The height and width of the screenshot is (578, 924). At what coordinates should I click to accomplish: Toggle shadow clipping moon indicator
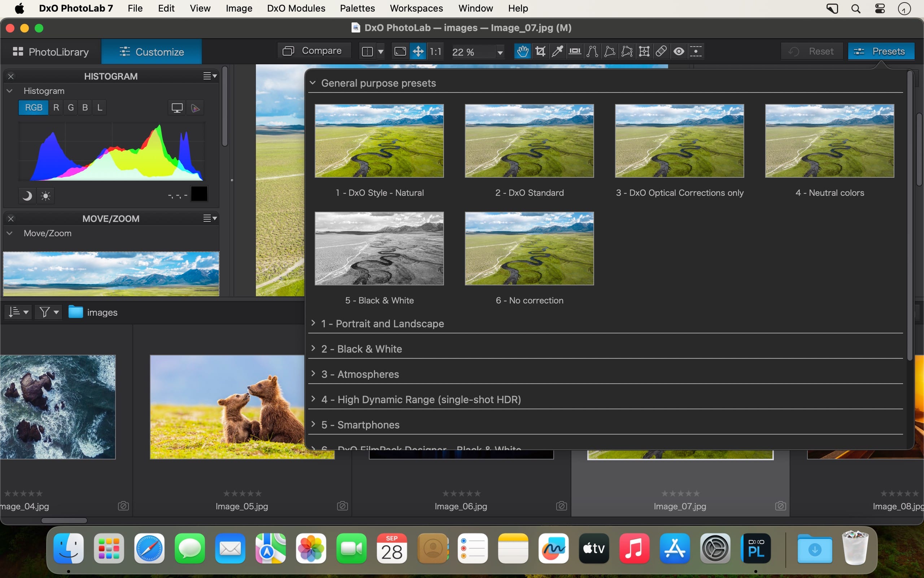(27, 196)
